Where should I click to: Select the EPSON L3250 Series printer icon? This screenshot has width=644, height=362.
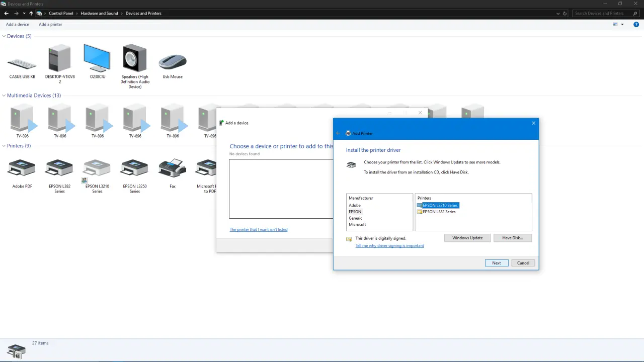pyautogui.click(x=135, y=175)
